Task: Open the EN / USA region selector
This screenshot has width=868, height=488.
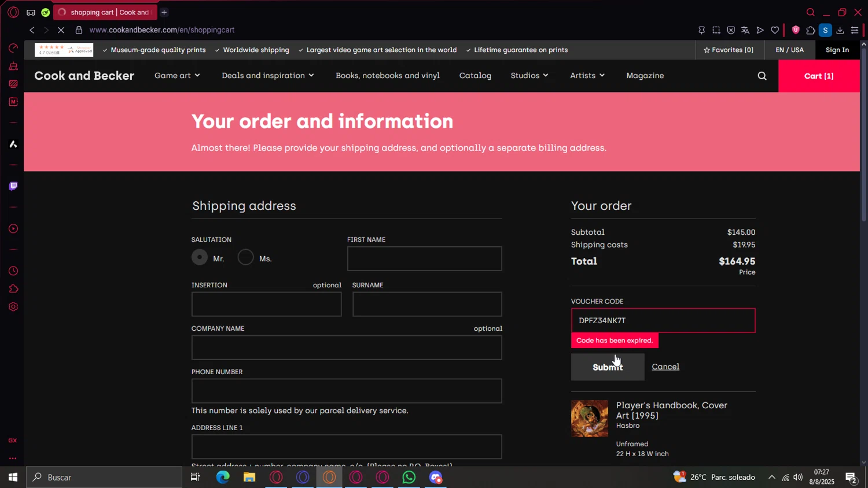Action: [x=790, y=50]
